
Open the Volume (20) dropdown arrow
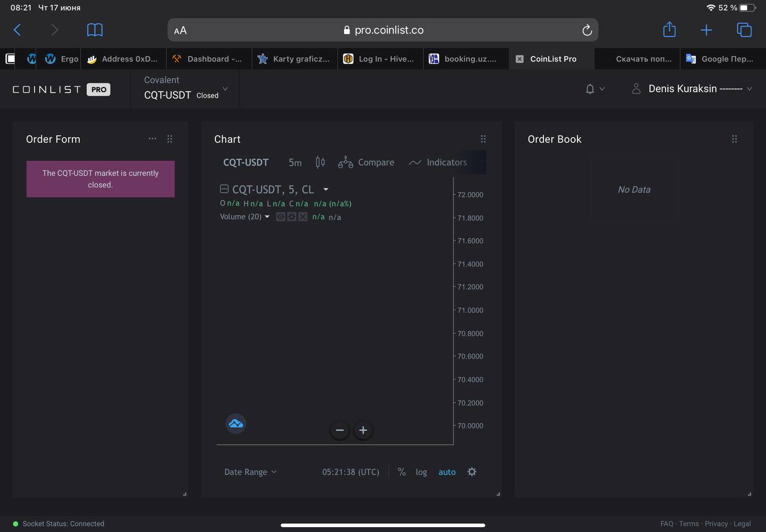(x=267, y=217)
